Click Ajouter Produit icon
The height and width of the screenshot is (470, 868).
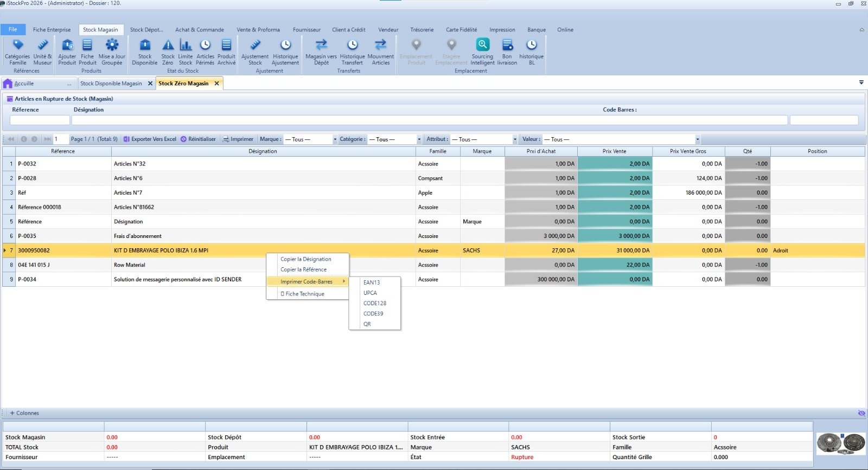pyautogui.click(x=67, y=52)
